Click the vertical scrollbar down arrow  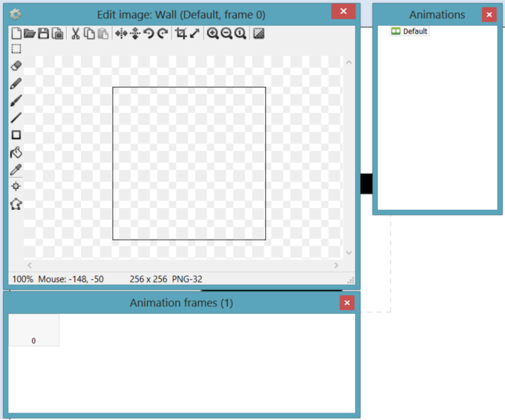point(349,252)
